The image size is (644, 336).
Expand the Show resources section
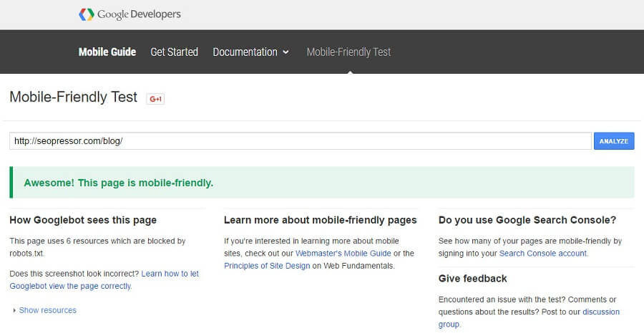coord(47,310)
